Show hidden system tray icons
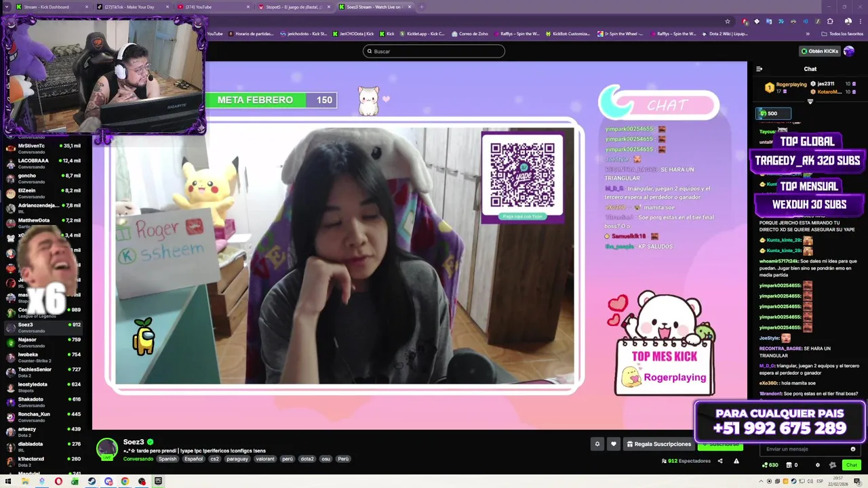This screenshot has height=488, width=868. (x=761, y=481)
